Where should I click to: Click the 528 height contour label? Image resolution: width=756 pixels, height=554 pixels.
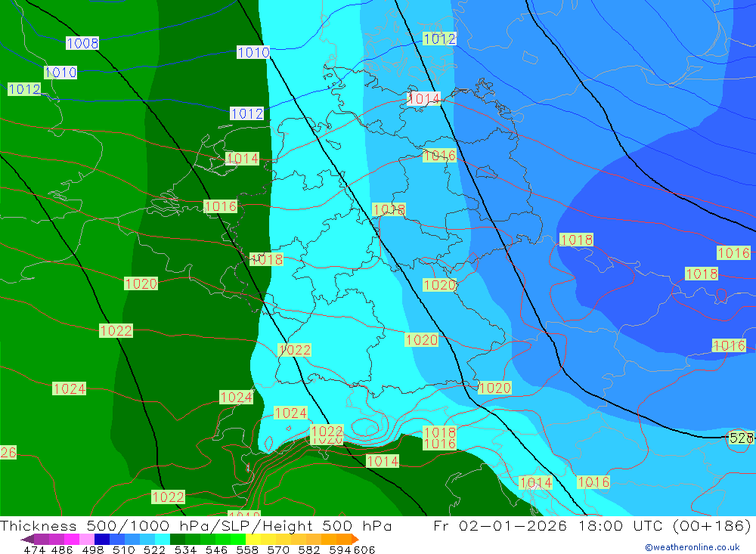click(742, 438)
